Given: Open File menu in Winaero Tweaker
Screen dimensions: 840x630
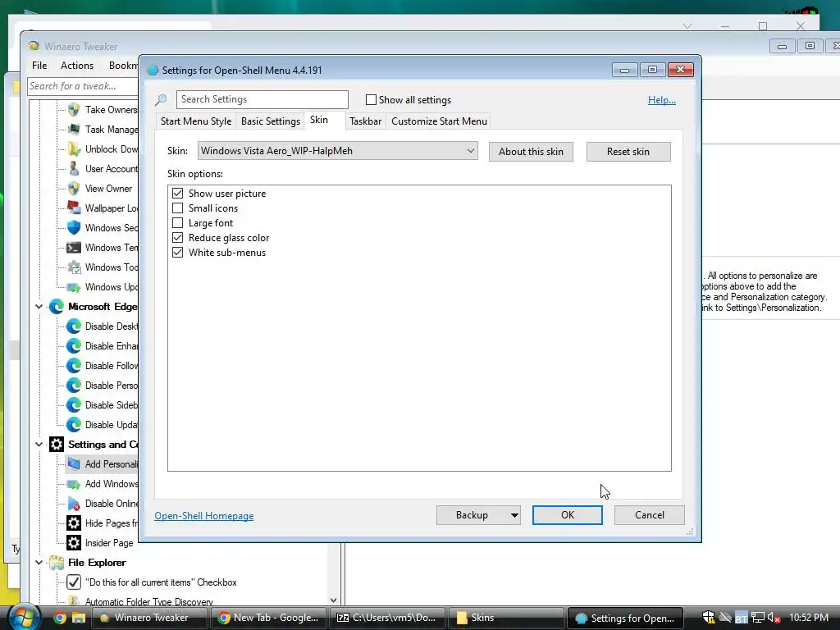Looking at the screenshot, I should [x=39, y=66].
